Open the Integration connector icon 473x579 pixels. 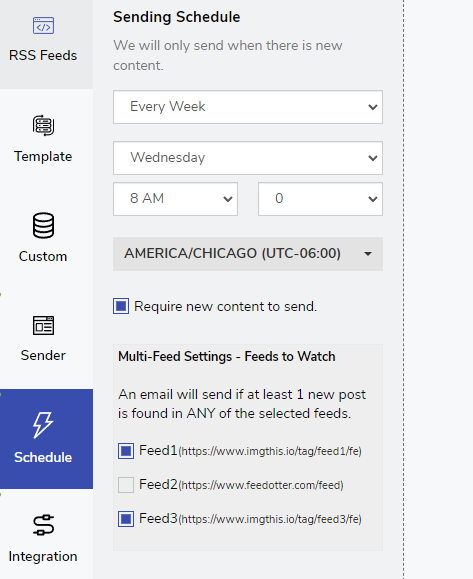(43, 525)
